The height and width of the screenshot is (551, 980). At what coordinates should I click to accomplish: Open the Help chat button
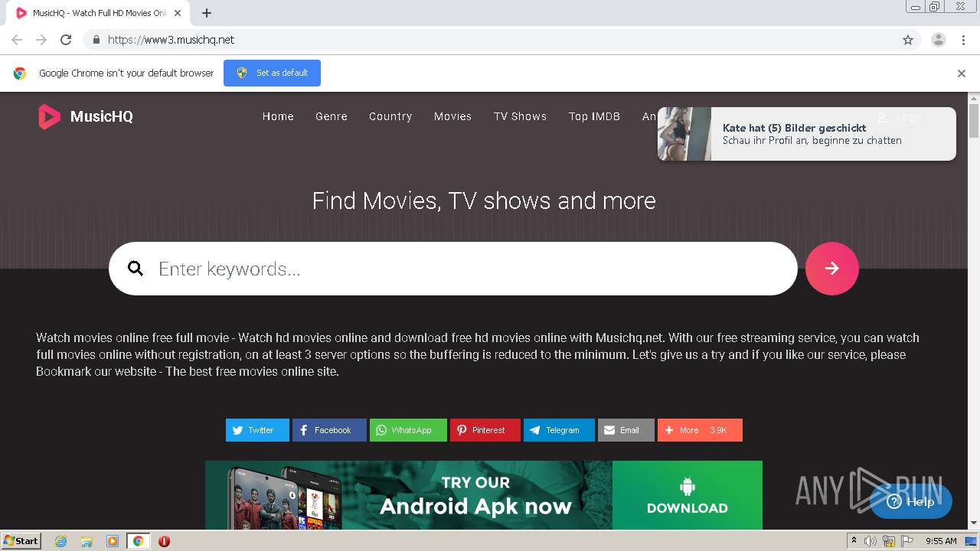click(x=911, y=502)
